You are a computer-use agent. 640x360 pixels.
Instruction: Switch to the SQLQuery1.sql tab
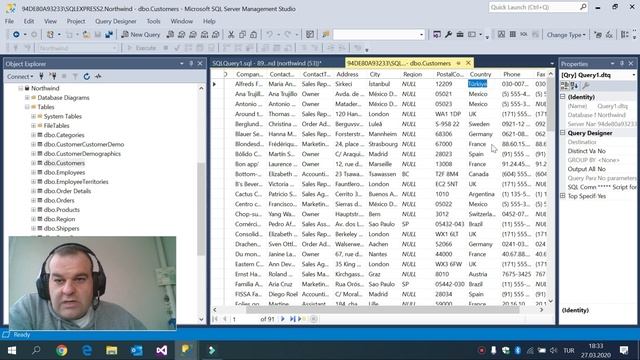(267, 63)
